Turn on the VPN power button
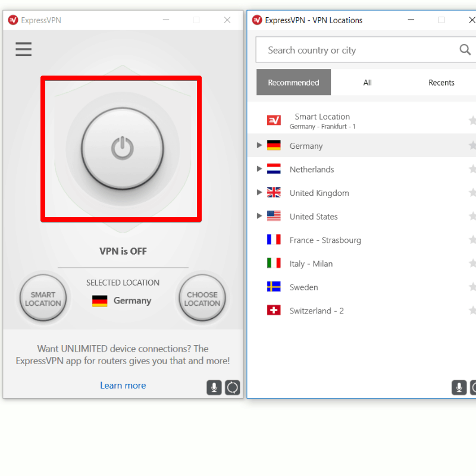The image size is (476, 476). point(123,148)
